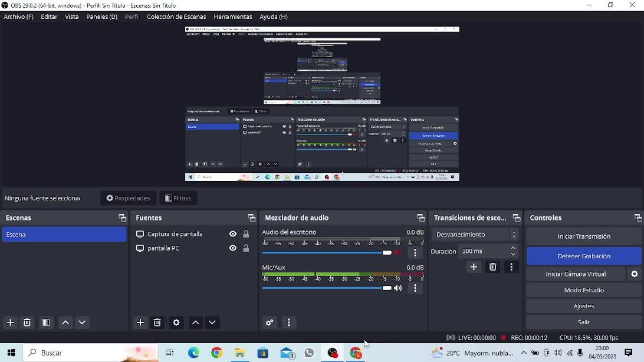
Task: Open virtual camera settings gear
Action: click(x=635, y=274)
